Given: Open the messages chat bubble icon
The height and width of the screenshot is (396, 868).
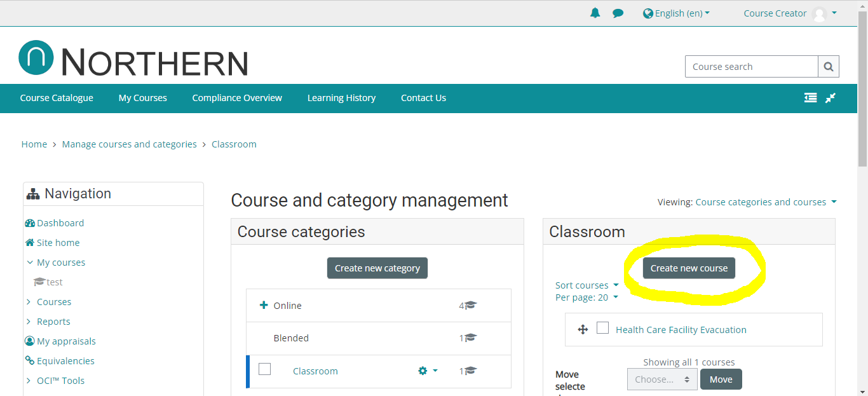Looking at the screenshot, I should 618,13.
